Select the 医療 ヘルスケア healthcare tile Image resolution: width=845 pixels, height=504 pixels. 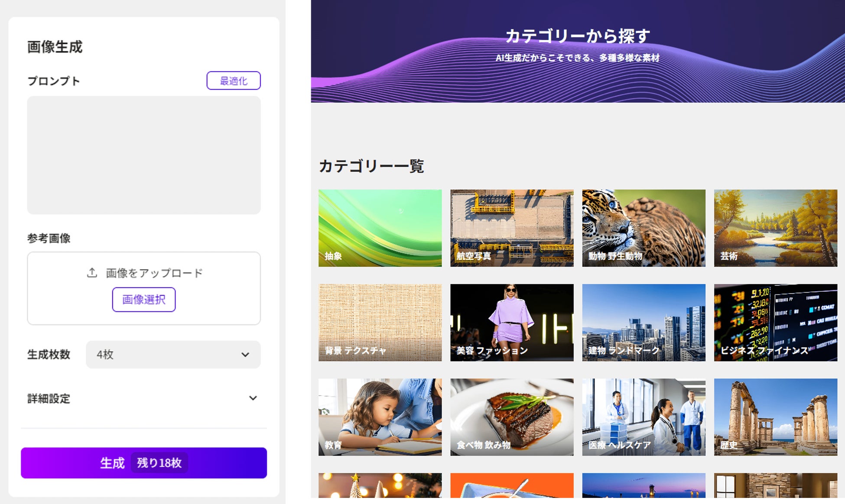[643, 417]
